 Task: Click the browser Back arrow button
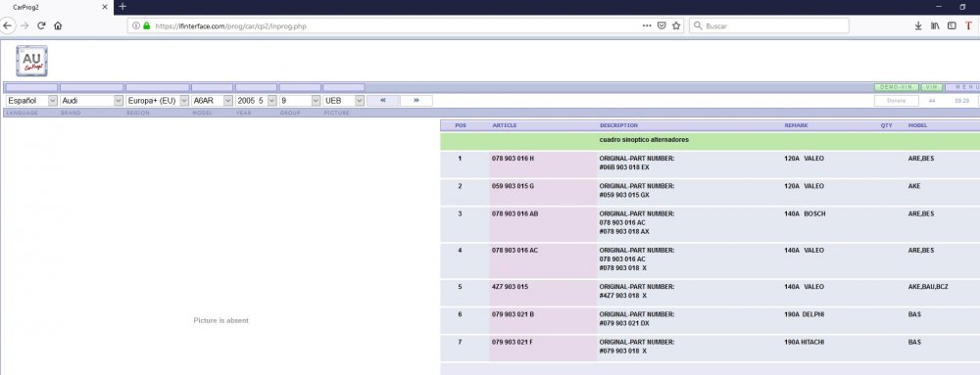click(x=7, y=25)
